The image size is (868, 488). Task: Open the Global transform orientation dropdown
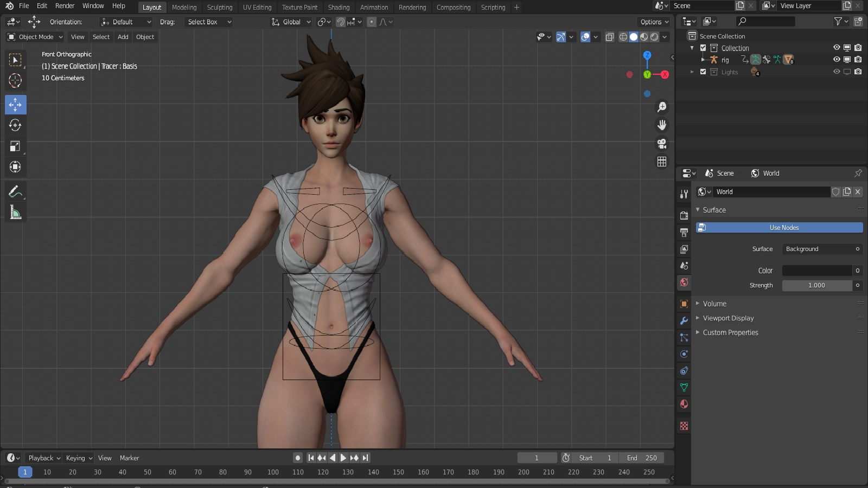(291, 22)
